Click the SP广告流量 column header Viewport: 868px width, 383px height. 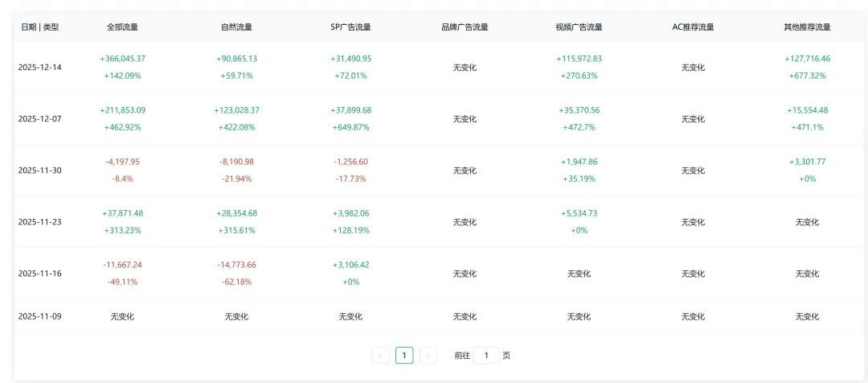click(350, 27)
